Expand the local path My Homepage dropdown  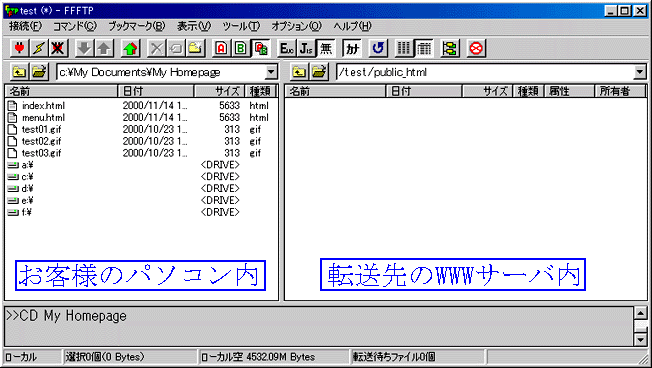click(271, 72)
